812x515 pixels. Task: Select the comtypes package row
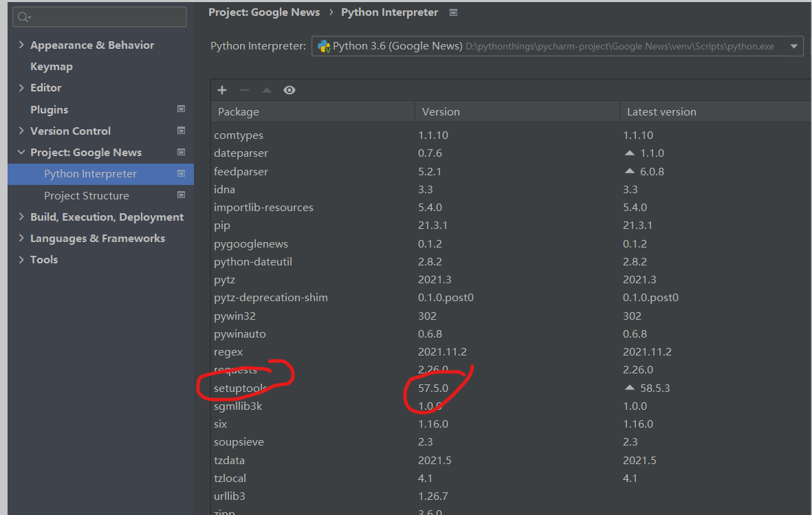pyautogui.click(x=511, y=135)
